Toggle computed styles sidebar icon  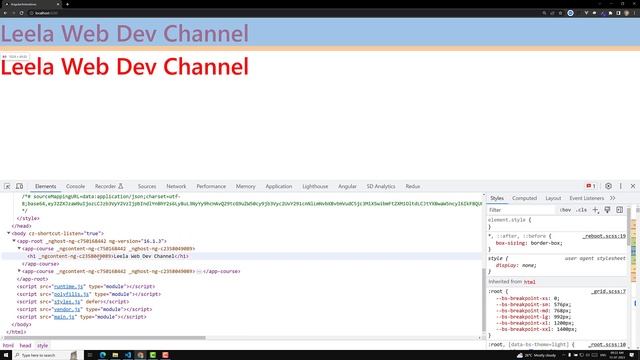point(620,210)
